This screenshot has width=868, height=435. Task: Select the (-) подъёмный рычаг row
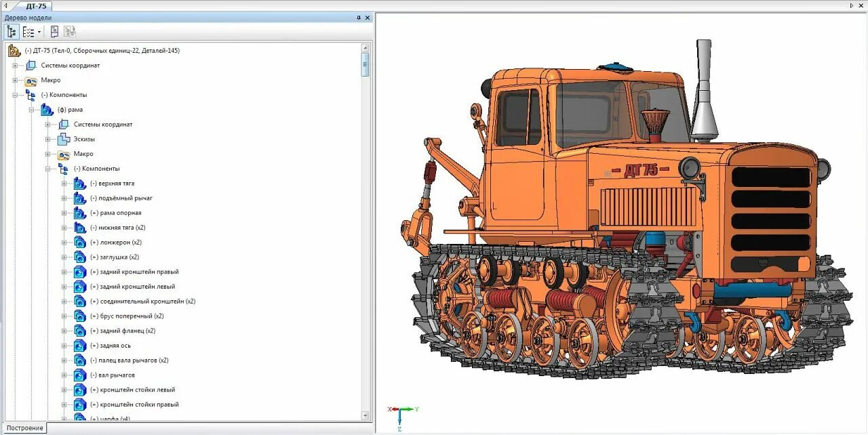121,198
